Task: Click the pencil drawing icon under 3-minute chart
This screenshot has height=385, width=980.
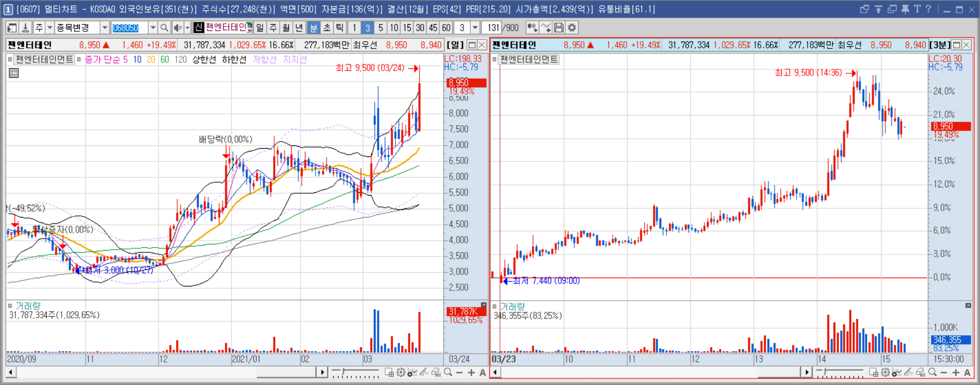Action: [x=908, y=372]
